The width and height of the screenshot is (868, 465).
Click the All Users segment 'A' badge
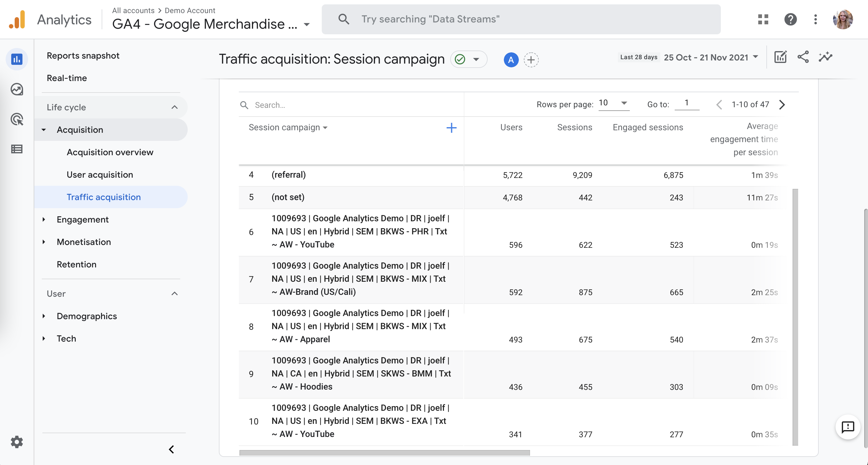pos(511,60)
